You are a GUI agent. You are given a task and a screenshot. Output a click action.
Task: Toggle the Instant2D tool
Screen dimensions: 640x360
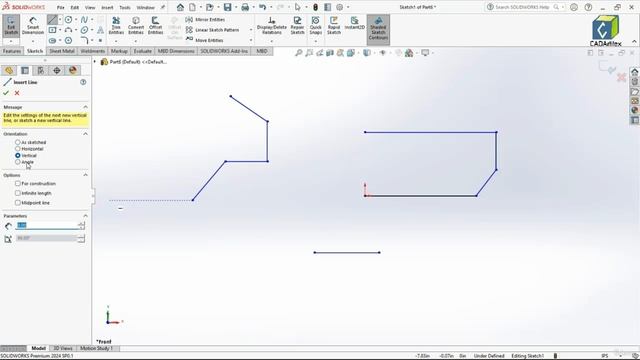354,23
